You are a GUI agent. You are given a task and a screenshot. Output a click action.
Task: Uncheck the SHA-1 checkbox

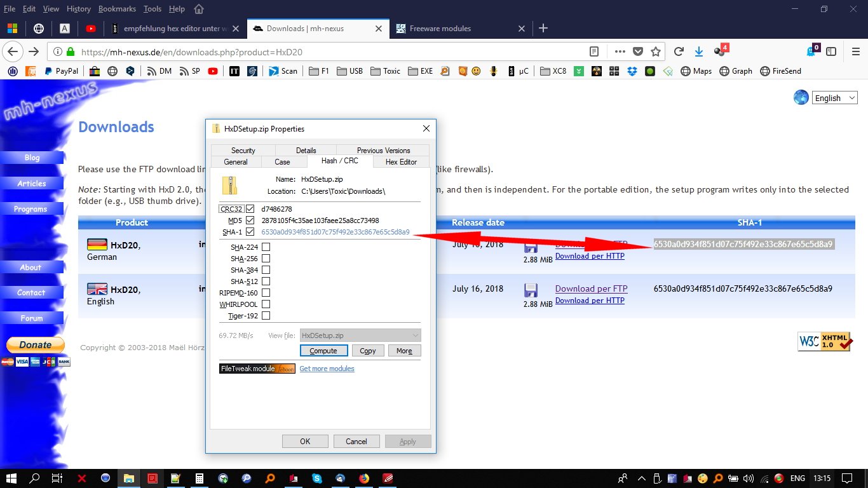coord(250,232)
